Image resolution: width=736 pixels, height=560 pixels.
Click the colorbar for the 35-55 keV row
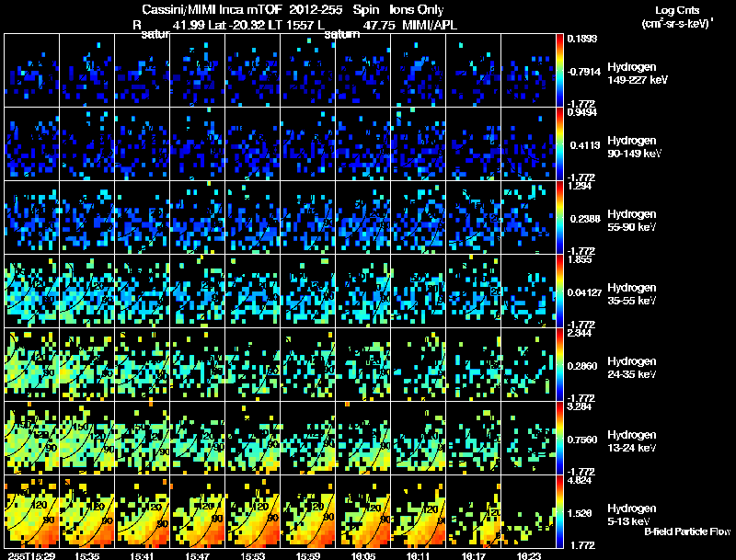(559, 291)
